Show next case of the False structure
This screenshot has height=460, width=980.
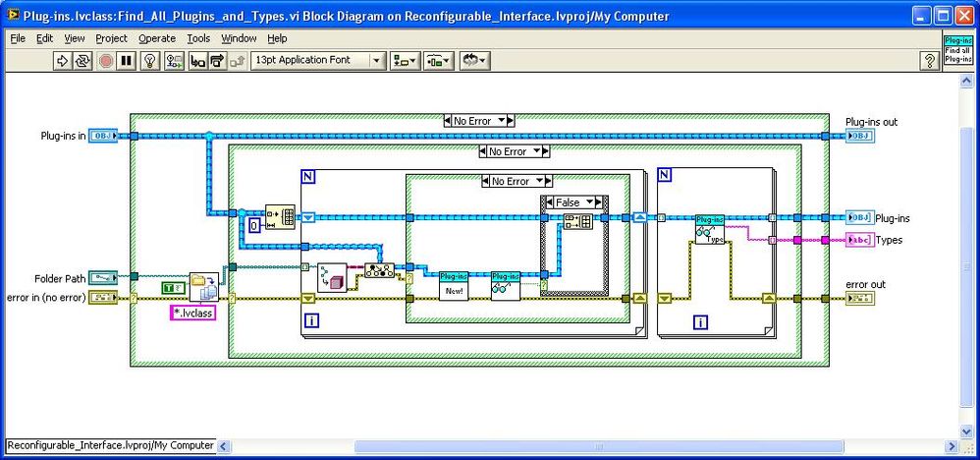tap(599, 202)
